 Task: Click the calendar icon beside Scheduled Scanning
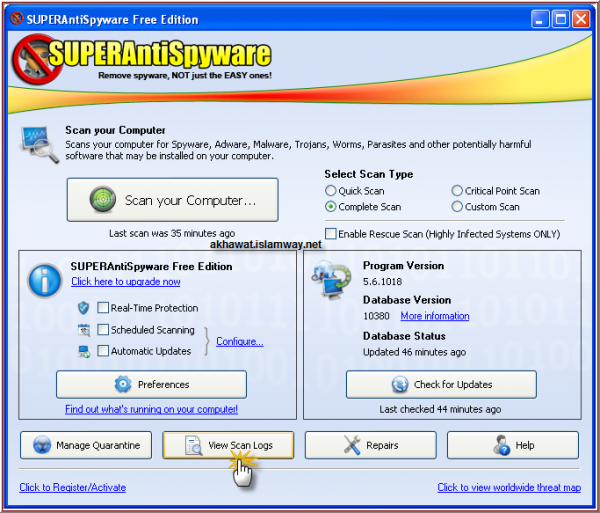coord(84,330)
